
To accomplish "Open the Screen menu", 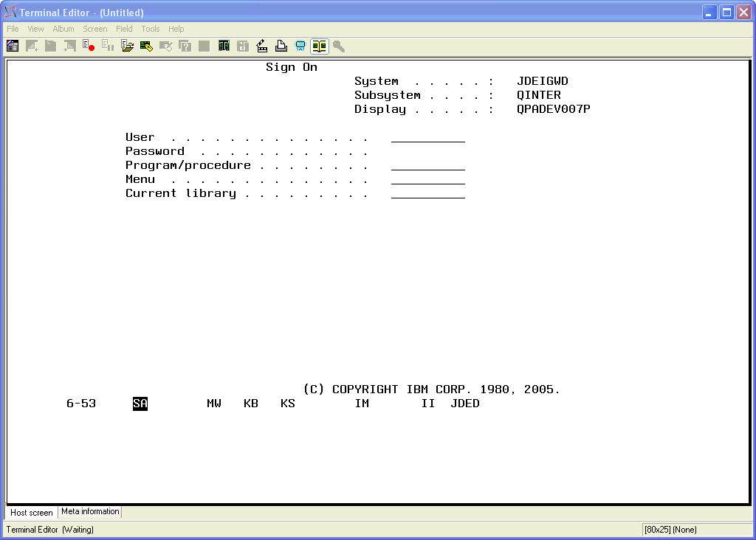I will pyautogui.click(x=95, y=29).
